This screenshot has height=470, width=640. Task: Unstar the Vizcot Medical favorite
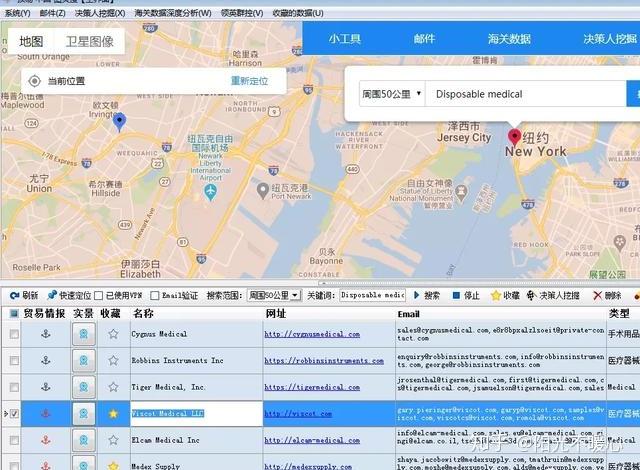(113, 414)
